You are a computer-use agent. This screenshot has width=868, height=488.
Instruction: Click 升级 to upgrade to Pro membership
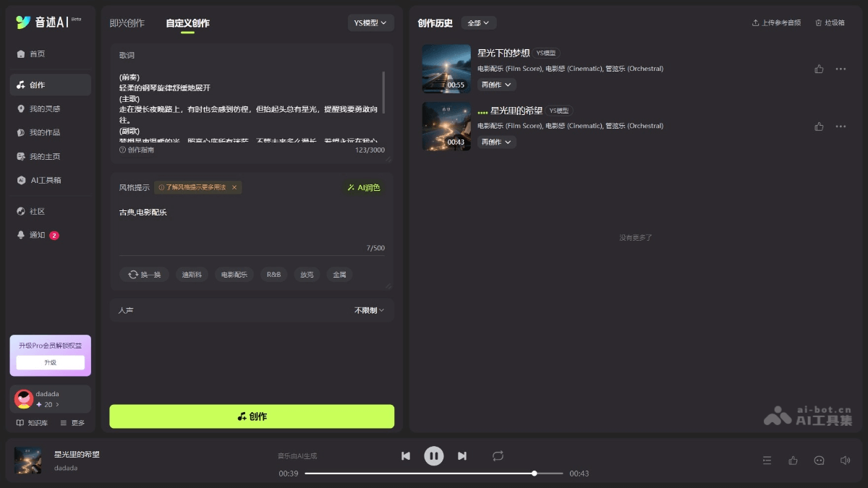50,361
